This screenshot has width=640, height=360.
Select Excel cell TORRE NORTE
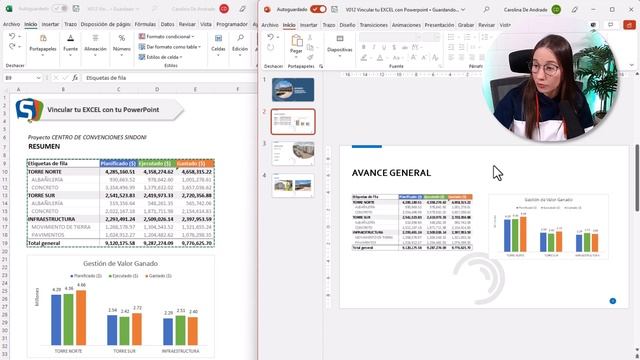(63, 172)
